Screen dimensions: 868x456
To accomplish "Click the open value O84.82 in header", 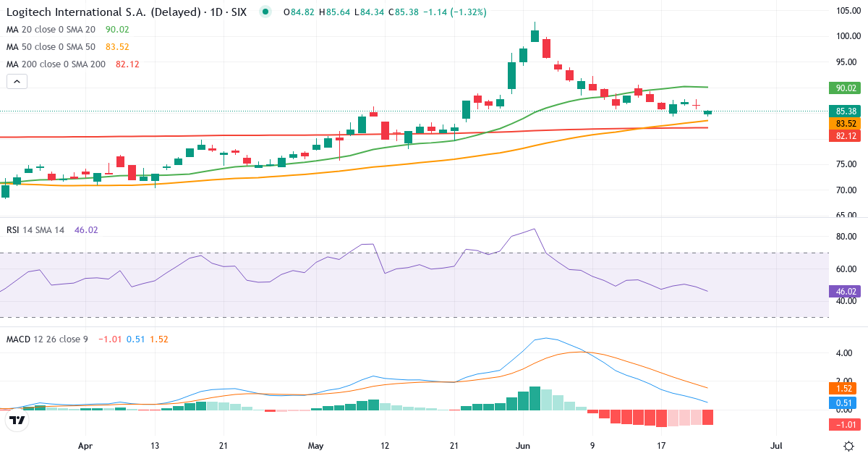I will [x=298, y=12].
